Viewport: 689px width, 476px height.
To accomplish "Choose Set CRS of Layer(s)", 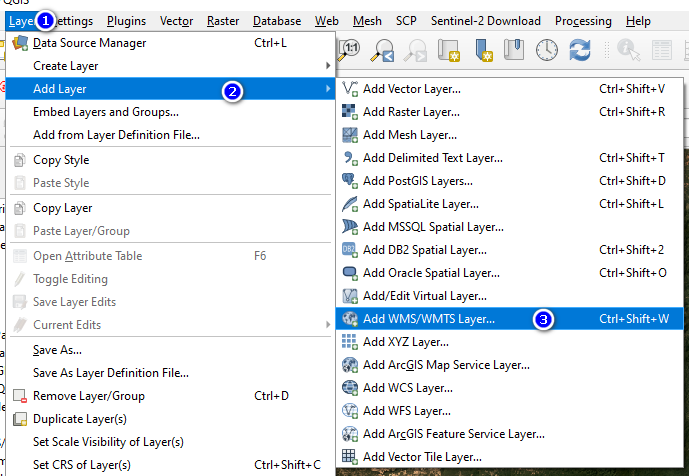I will click(x=170, y=465).
